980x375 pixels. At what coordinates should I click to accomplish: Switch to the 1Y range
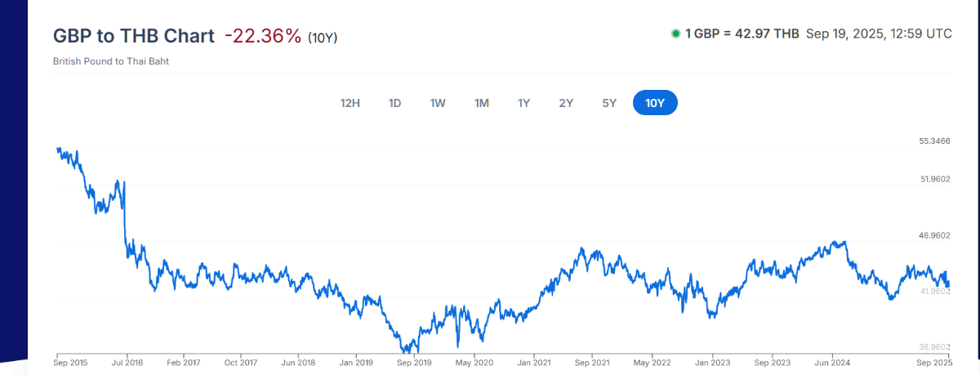click(x=524, y=103)
